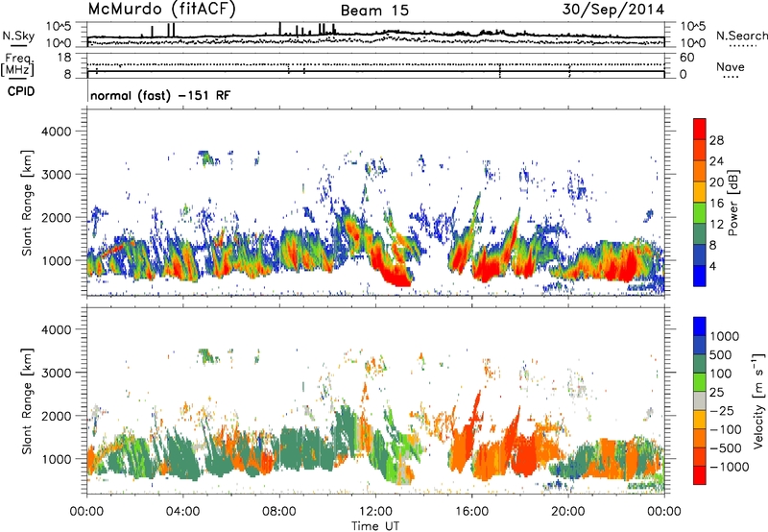
Task: Click the Slant Range label of velocity panel
Action: (27, 400)
